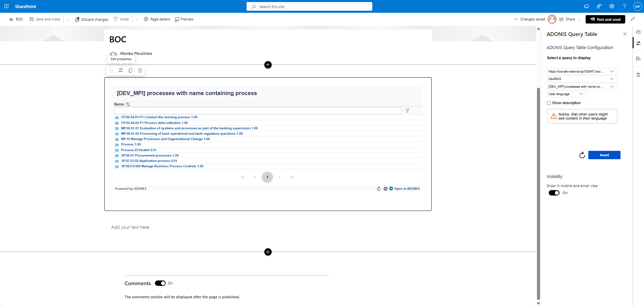Click the refresh icon beside Insert button
The width and height of the screenshot is (644, 306).
coord(582,155)
